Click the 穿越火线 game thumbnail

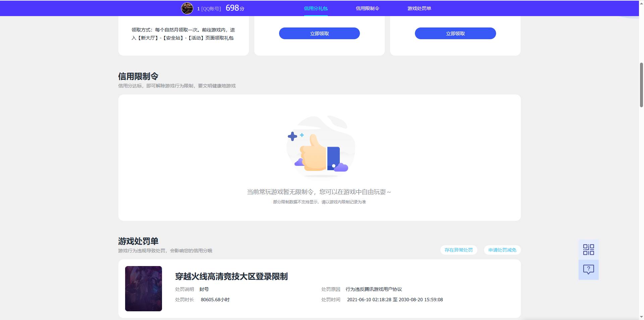point(144,289)
